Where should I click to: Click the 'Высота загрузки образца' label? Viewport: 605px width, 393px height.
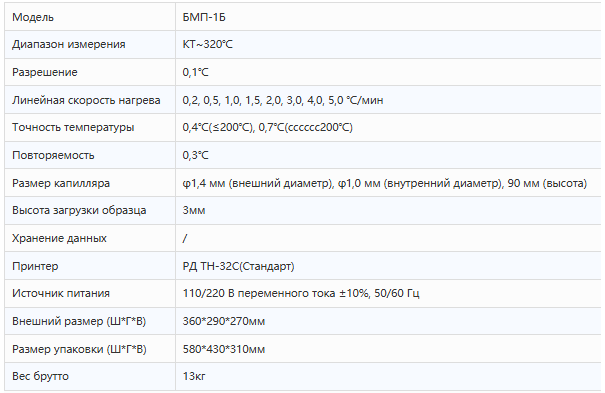[79, 210]
